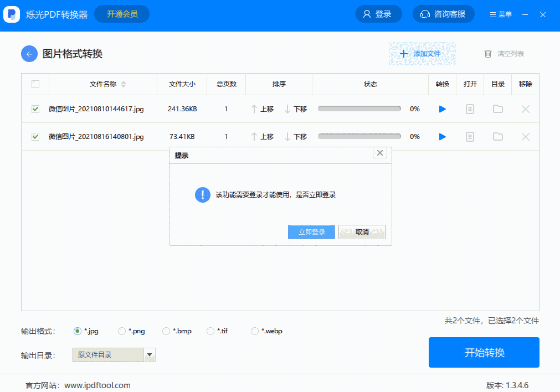This screenshot has height=392, width=560.
Task: Click the plus icon on 添加文件
Action: [403, 53]
